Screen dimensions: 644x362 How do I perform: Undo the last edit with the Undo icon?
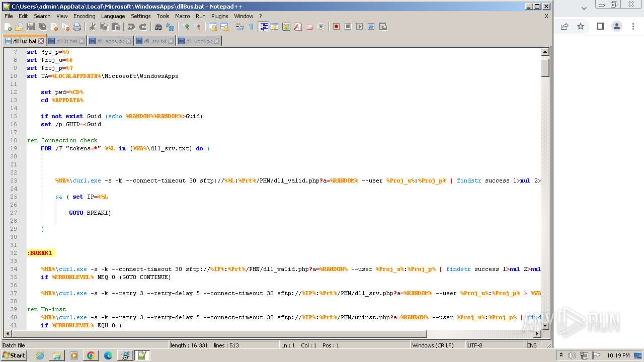131,27
